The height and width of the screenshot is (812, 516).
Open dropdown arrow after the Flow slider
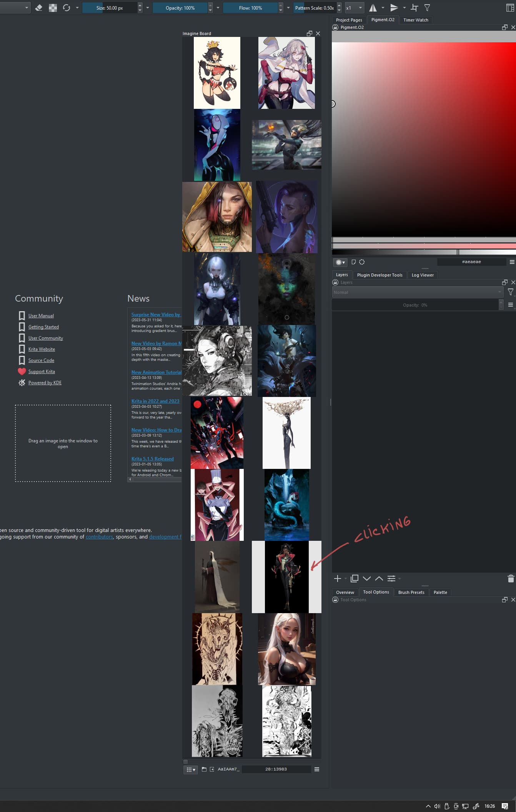click(x=288, y=8)
